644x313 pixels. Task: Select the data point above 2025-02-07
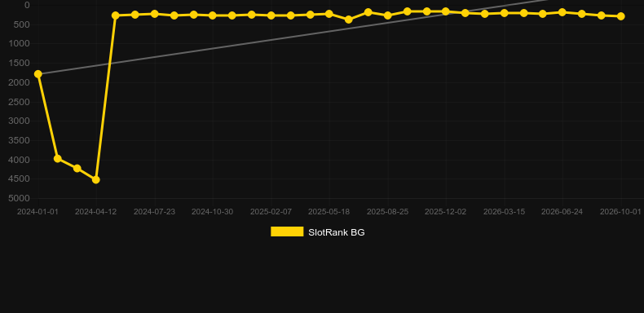[271, 15]
